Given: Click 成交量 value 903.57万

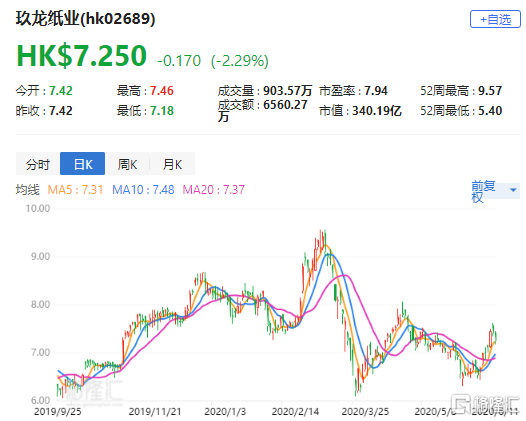Looking at the screenshot, I should point(287,91).
